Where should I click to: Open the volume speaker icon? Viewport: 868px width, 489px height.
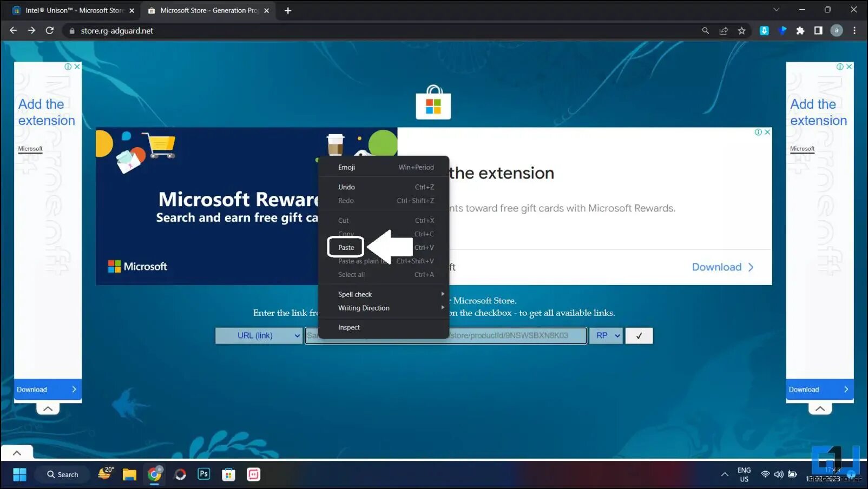point(779,474)
